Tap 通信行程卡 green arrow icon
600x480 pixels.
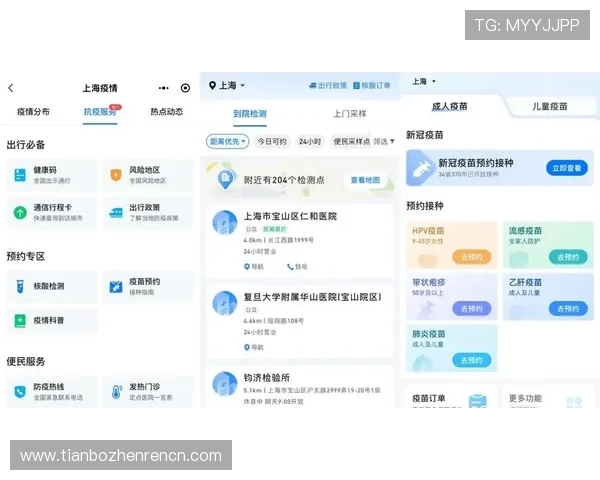20,212
